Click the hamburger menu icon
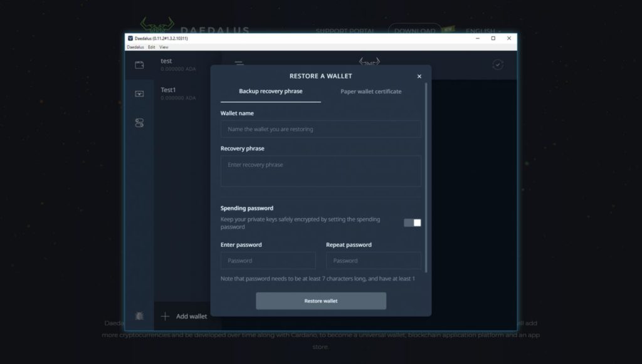642x364 pixels. click(239, 63)
